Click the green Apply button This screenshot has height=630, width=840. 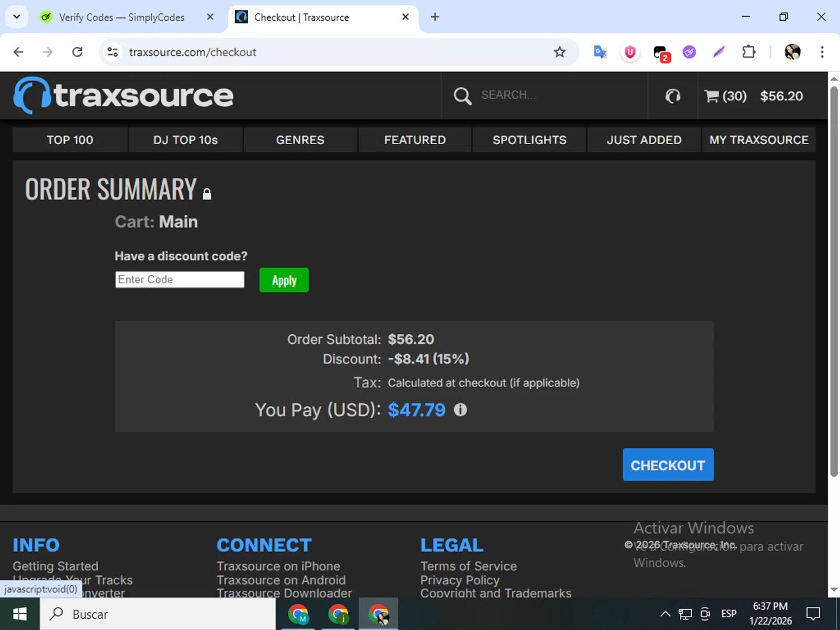(284, 280)
